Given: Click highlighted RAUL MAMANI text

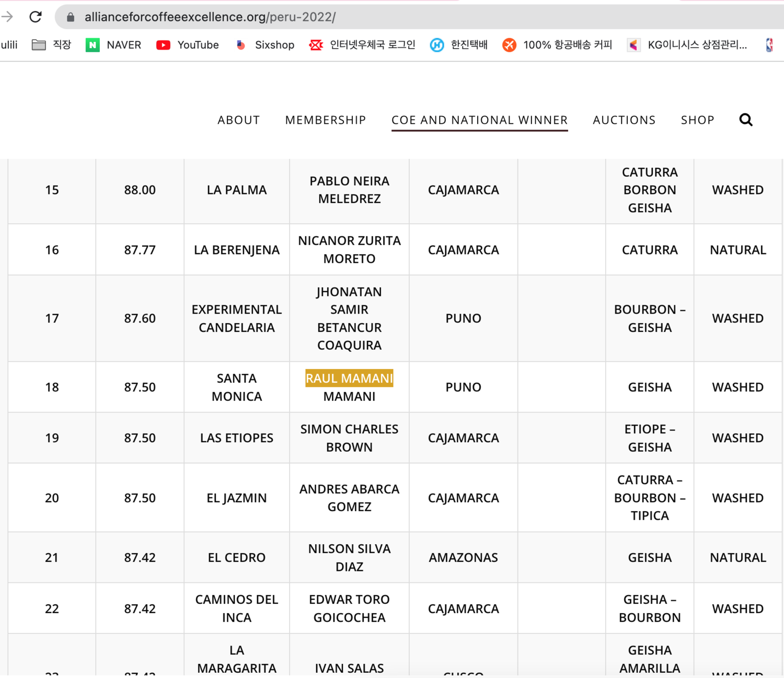Looking at the screenshot, I should [349, 378].
